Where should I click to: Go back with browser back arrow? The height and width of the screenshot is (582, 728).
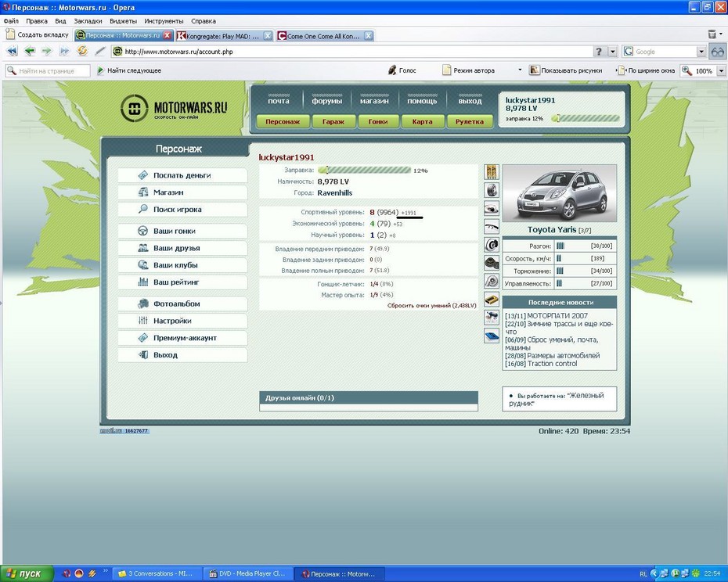[x=30, y=51]
